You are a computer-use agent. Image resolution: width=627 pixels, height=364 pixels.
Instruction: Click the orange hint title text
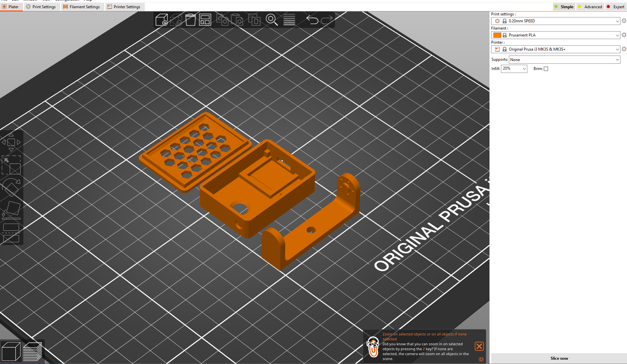pos(424,336)
